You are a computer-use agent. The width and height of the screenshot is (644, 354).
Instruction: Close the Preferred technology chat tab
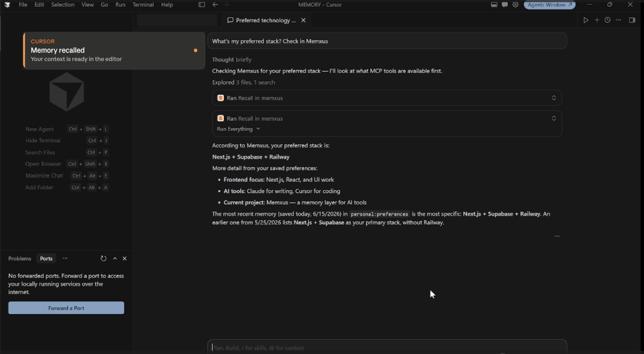pyautogui.click(x=303, y=20)
